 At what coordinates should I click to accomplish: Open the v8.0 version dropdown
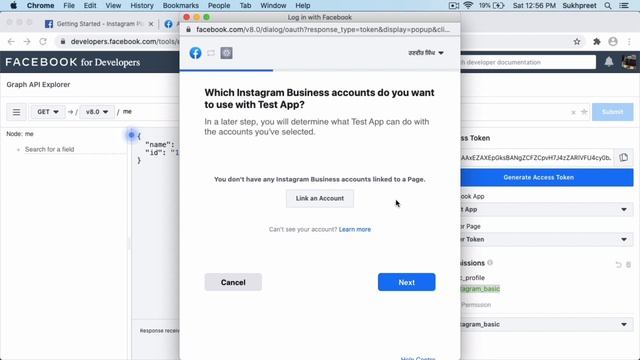tap(97, 112)
